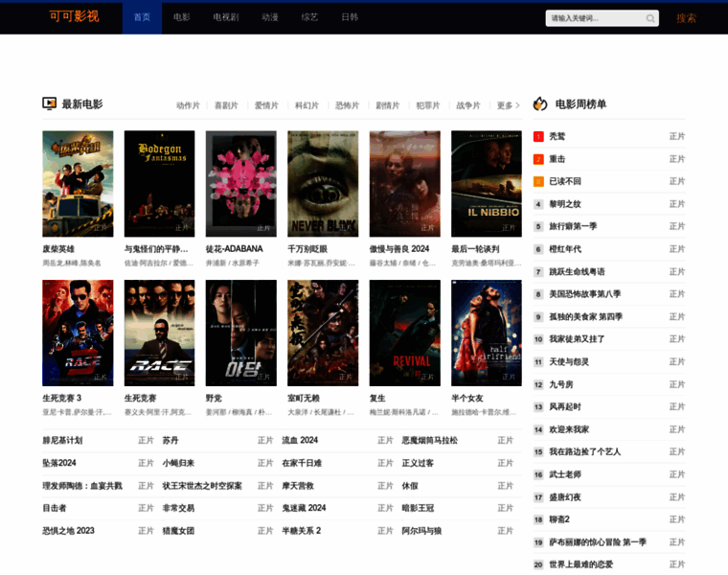Open the Half Girlfriend poster

pyautogui.click(x=487, y=333)
